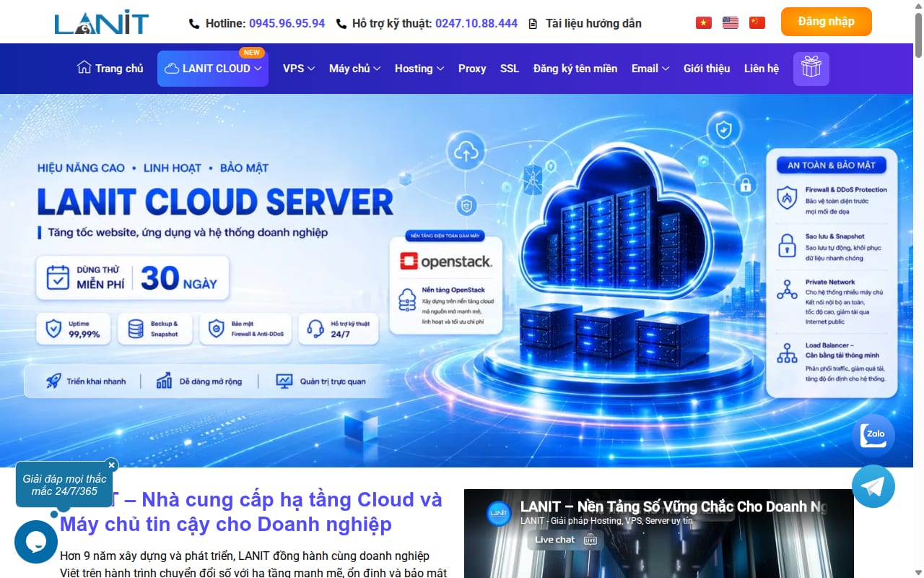Click the phone icon next to Hotline
Viewport: 924px width, 578px height.
click(194, 24)
